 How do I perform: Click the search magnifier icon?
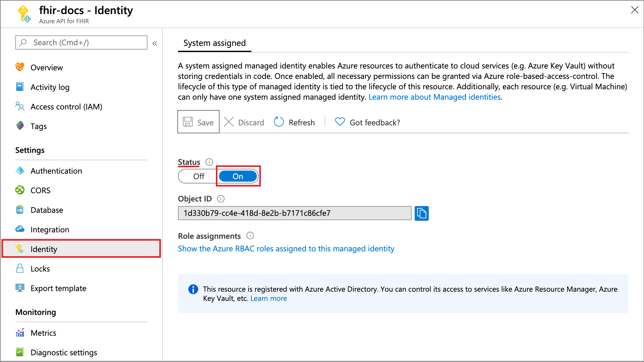pyautogui.click(x=23, y=42)
